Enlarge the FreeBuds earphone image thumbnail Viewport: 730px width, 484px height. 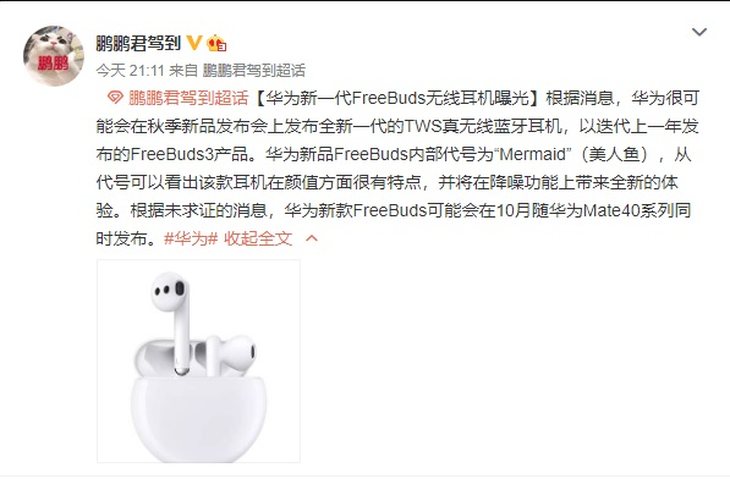198,361
